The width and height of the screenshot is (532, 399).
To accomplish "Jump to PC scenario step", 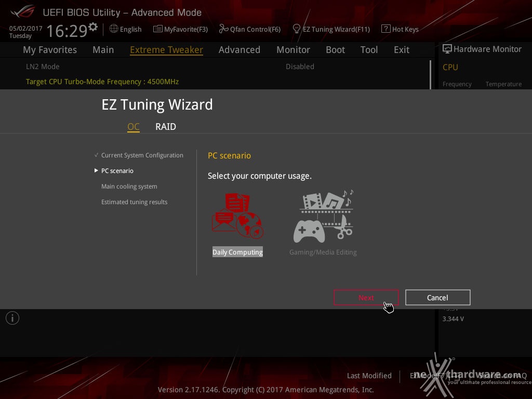I will click(x=117, y=170).
